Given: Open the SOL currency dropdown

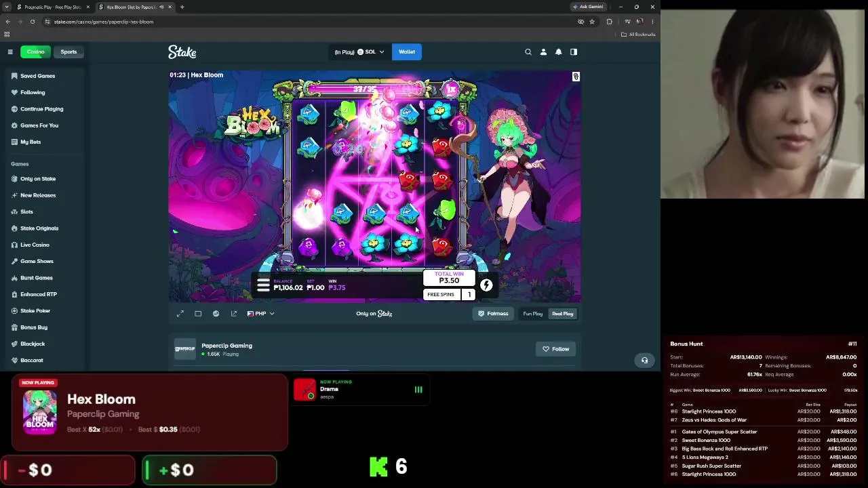Looking at the screenshot, I should click(x=359, y=52).
